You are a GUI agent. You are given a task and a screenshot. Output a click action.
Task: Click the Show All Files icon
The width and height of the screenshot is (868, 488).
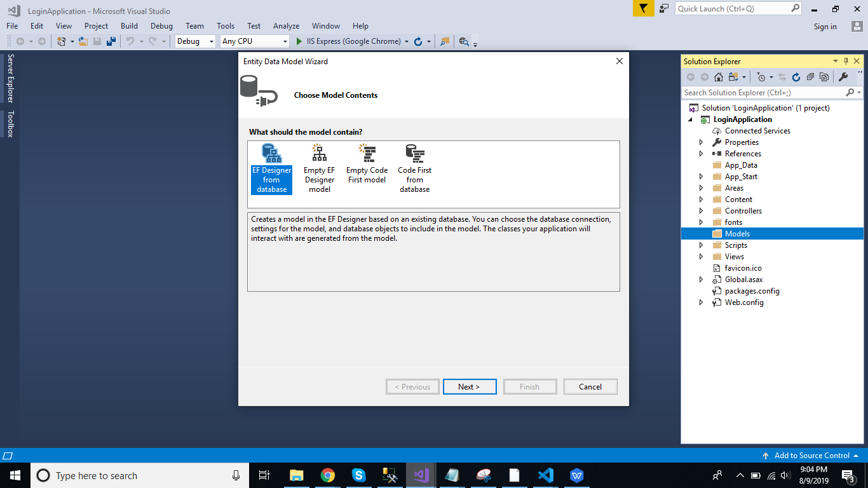click(824, 77)
